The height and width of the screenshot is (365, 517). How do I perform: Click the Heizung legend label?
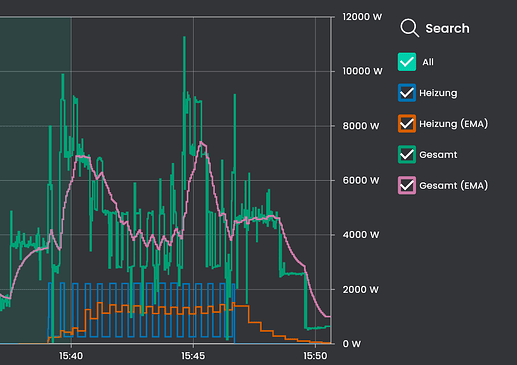click(x=438, y=93)
